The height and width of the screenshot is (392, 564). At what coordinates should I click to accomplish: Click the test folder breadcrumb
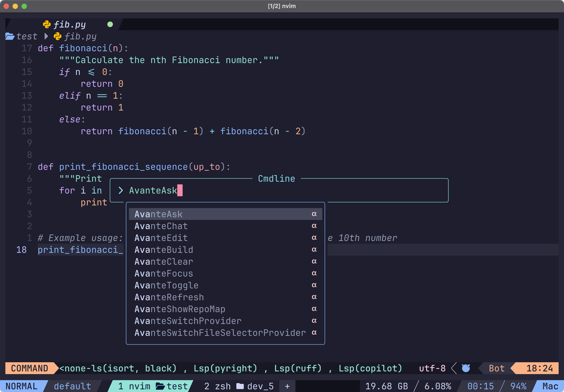point(27,36)
